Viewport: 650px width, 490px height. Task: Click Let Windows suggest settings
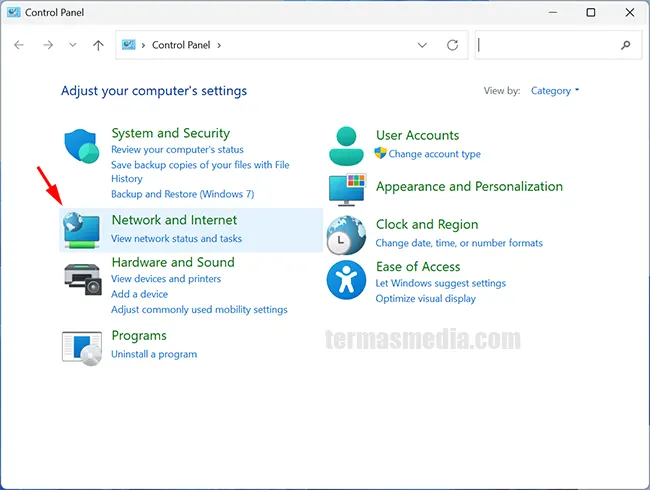point(441,283)
